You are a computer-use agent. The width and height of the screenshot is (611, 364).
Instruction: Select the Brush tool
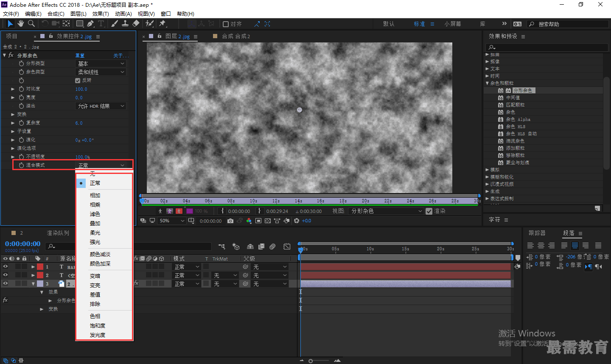click(x=115, y=24)
